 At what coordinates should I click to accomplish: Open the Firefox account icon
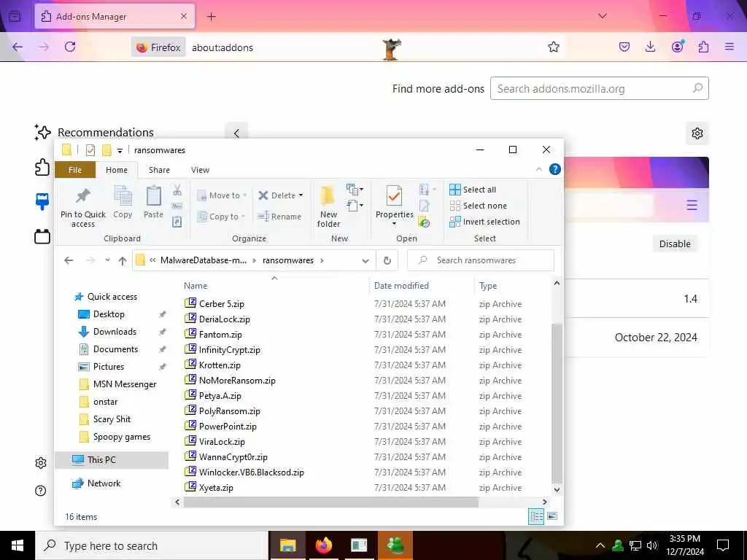[678, 47]
